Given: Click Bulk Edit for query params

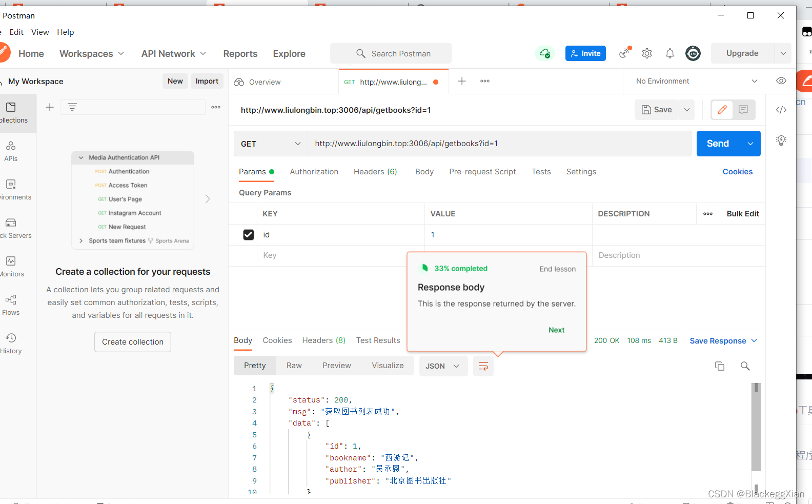Looking at the screenshot, I should 743,214.
